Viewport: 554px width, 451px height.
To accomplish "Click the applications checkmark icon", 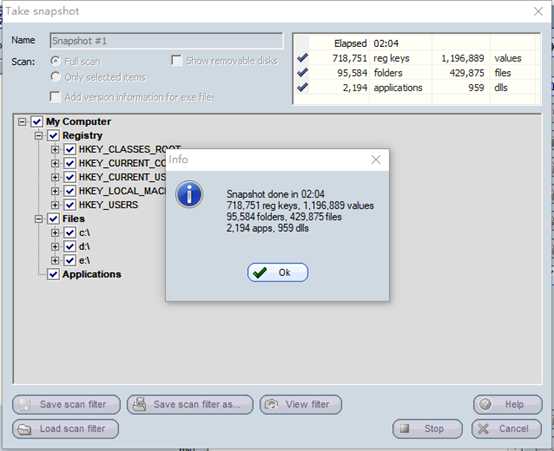I will (x=302, y=87).
